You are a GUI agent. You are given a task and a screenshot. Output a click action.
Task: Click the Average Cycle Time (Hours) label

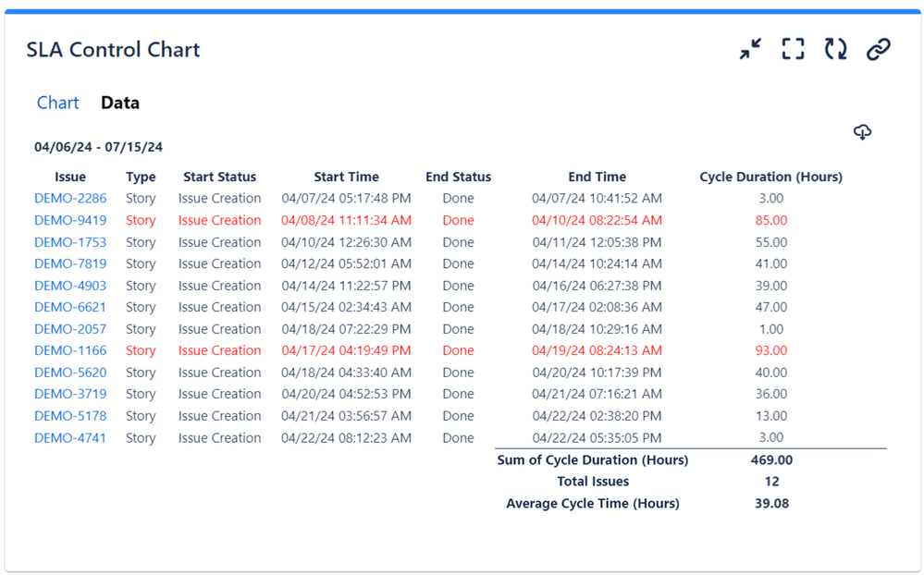point(593,504)
